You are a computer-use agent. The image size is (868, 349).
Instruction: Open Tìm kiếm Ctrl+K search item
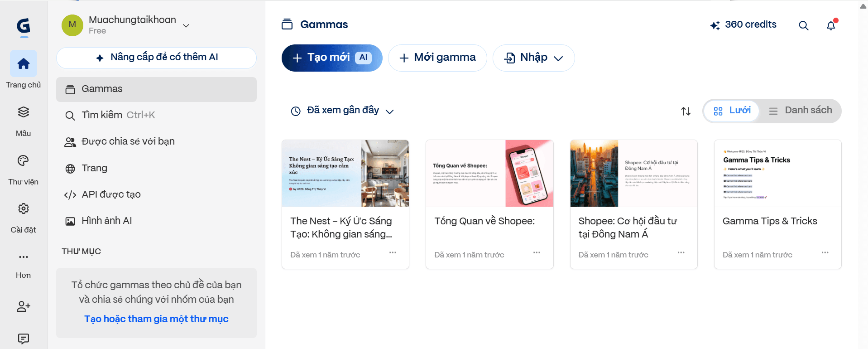pos(156,115)
